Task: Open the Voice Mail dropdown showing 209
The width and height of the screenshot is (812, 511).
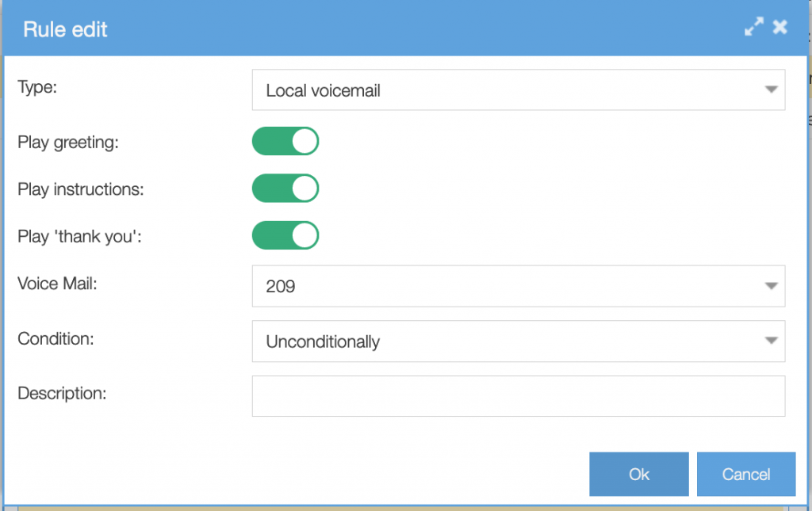Action: coord(518,286)
